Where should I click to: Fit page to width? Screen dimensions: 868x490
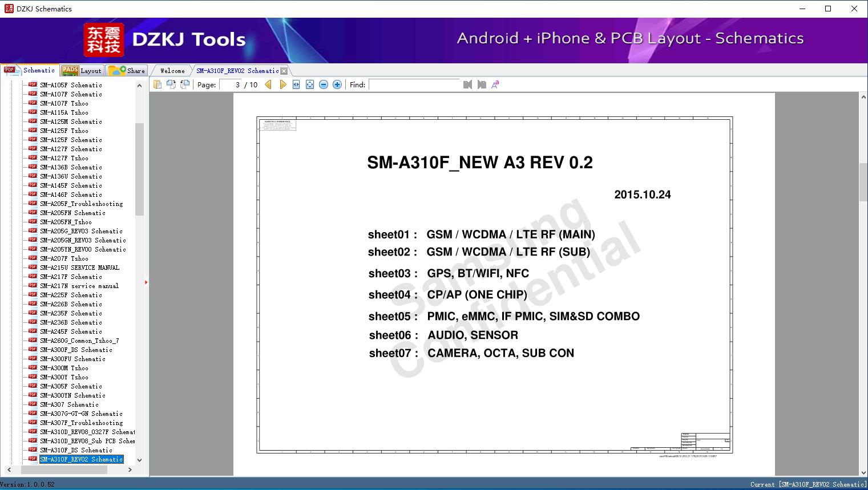click(296, 84)
